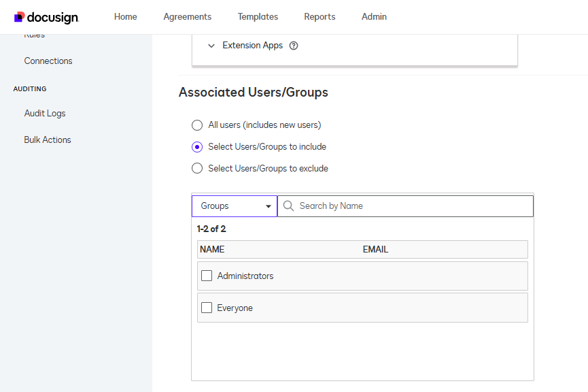This screenshot has width=588, height=392.
Task: Open the Reports tab
Action: [x=320, y=17]
